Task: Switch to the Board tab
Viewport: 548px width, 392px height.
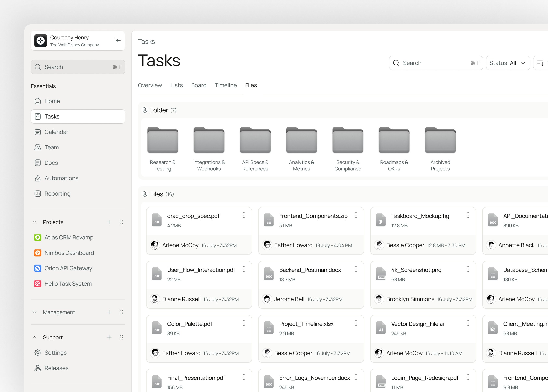Action: 198,85
